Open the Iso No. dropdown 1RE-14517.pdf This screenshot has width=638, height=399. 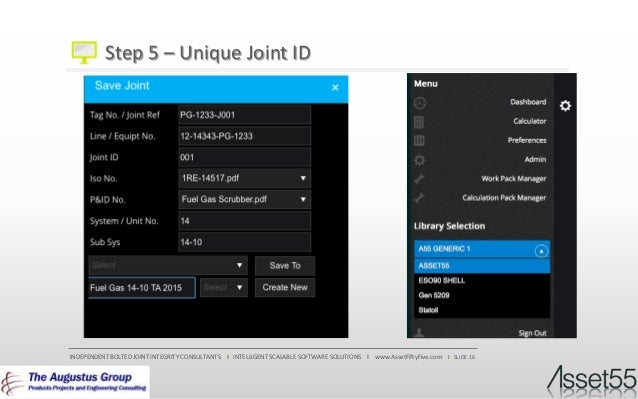click(x=245, y=178)
